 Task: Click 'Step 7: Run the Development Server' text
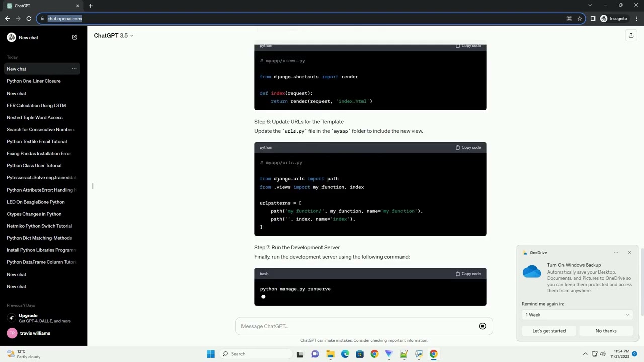(297, 247)
